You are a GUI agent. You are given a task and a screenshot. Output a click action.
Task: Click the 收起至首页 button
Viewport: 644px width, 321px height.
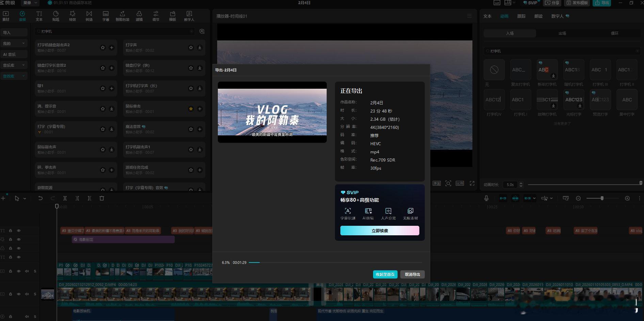click(385, 274)
